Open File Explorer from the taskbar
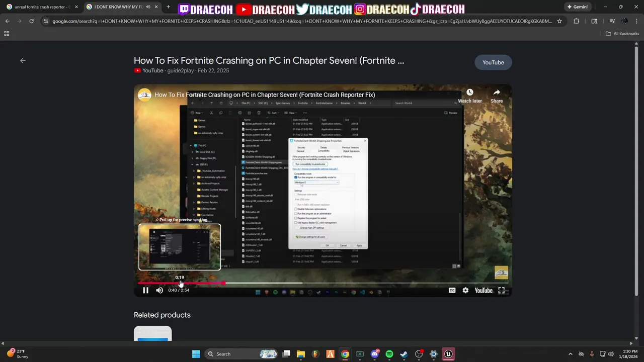The height and width of the screenshot is (362, 644). point(301,354)
